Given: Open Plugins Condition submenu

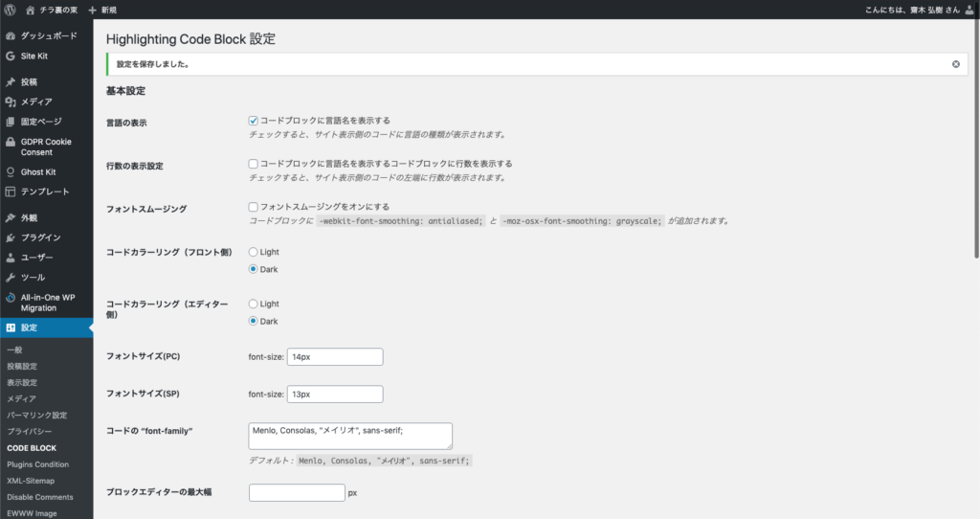Looking at the screenshot, I should click(37, 464).
